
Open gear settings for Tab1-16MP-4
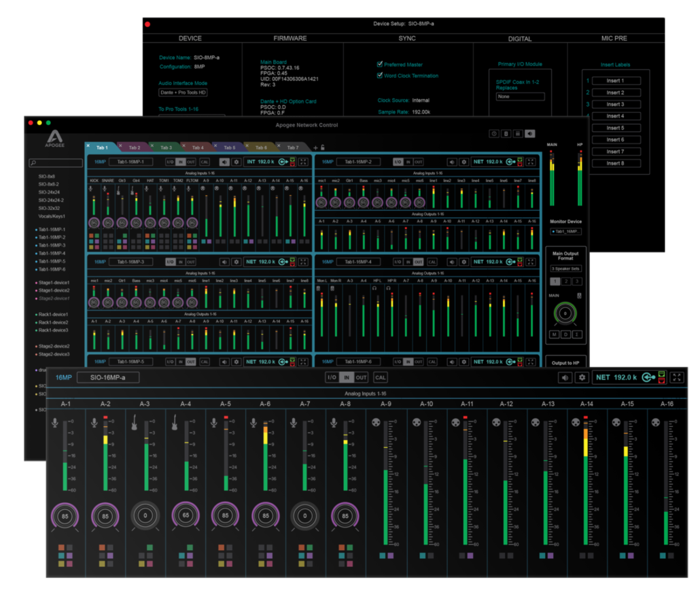coord(464,262)
